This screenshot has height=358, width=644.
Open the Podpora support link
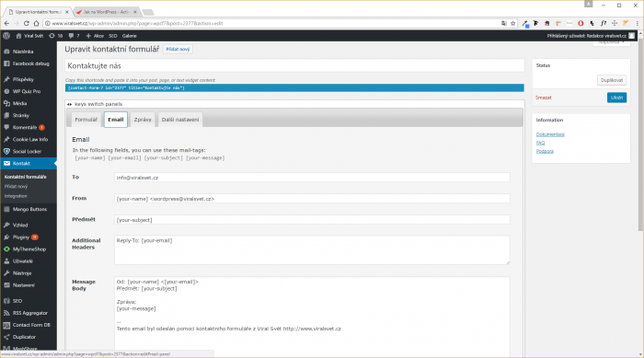tap(545, 151)
